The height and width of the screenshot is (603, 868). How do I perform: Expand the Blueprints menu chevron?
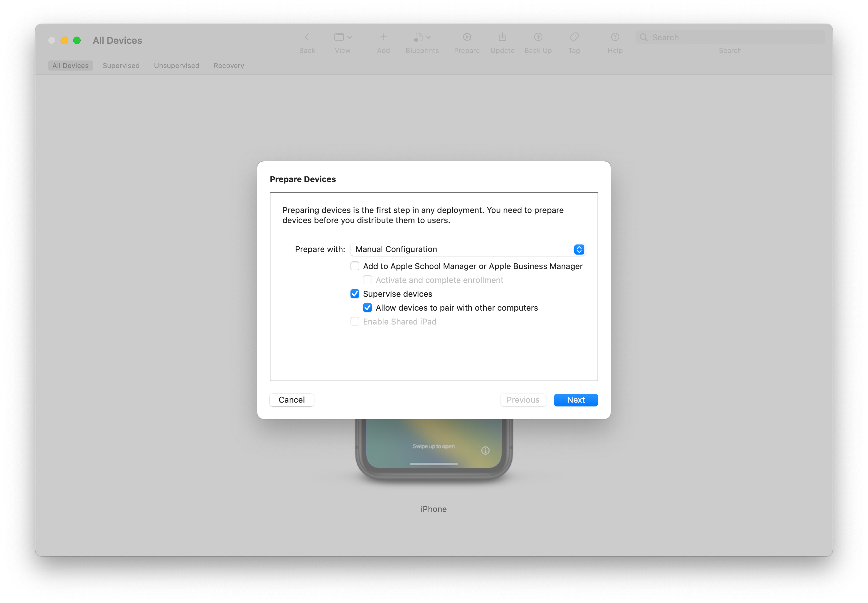tap(428, 37)
